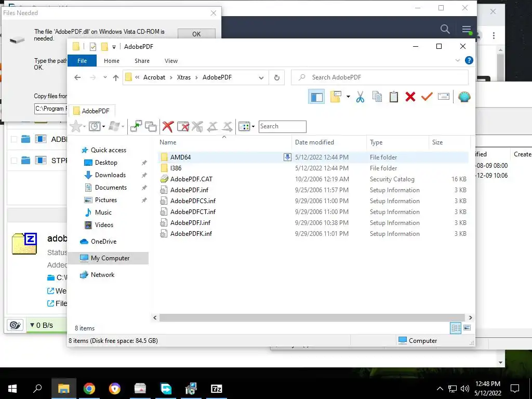Switch to Large icons view at bottom right
The width and height of the screenshot is (532, 399).
[x=467, y=328]
